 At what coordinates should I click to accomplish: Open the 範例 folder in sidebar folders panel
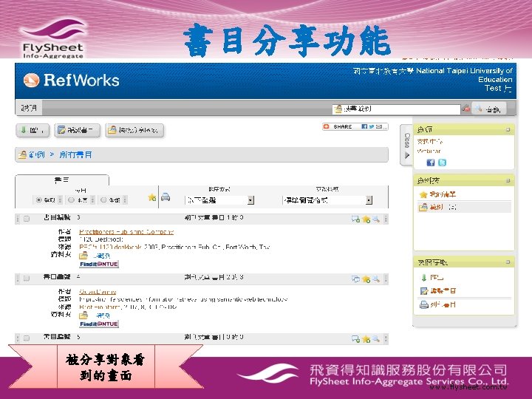tap(437, 207)
